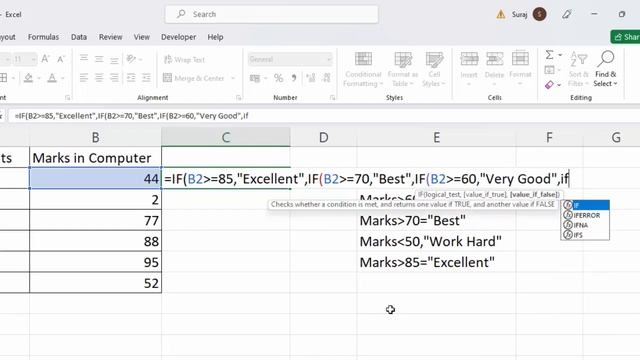The image size is (640, 360).
Task: Click the pen icon beside the account avatar
Action: [x=567, y=14]
